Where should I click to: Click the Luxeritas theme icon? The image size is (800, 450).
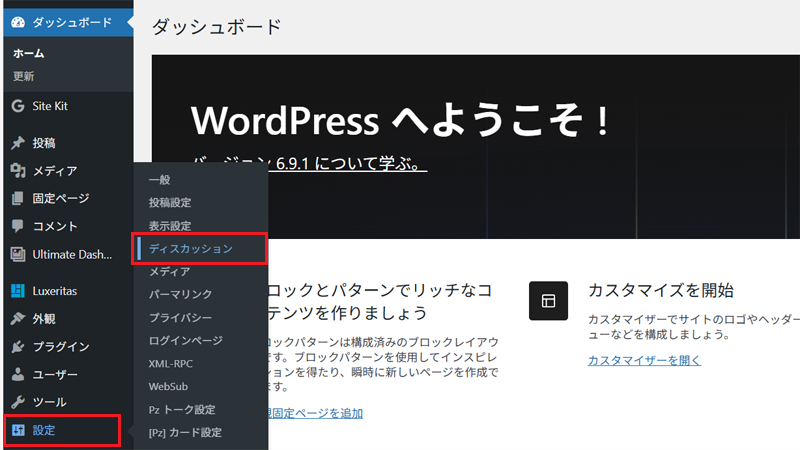tap(17, 291)
